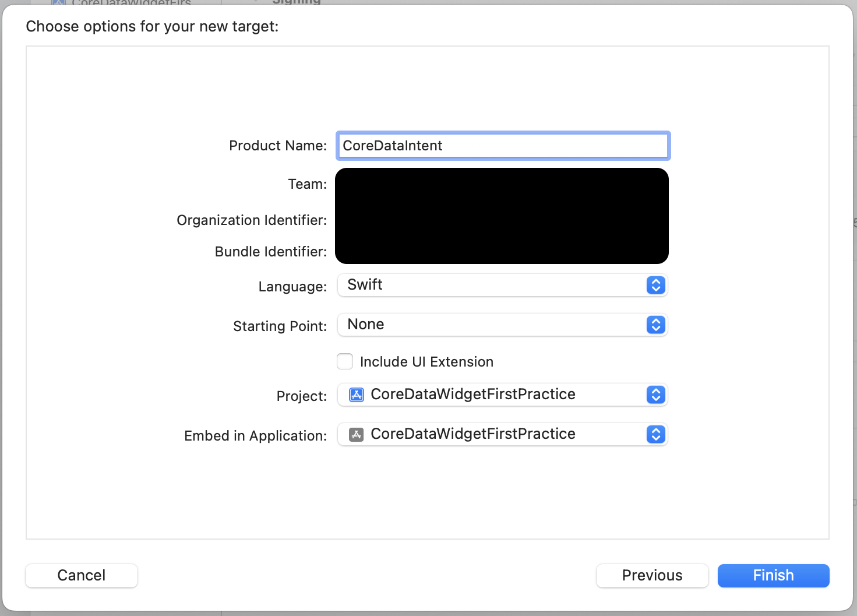
Task: Click the gray app icon in Embed in Application
Action: coord(355,434)
